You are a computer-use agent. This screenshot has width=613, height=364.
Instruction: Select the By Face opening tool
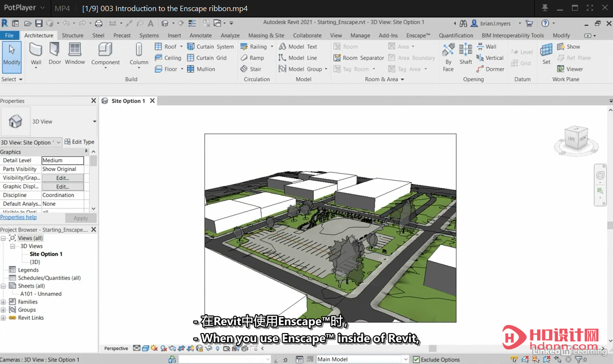coord(448,57)
